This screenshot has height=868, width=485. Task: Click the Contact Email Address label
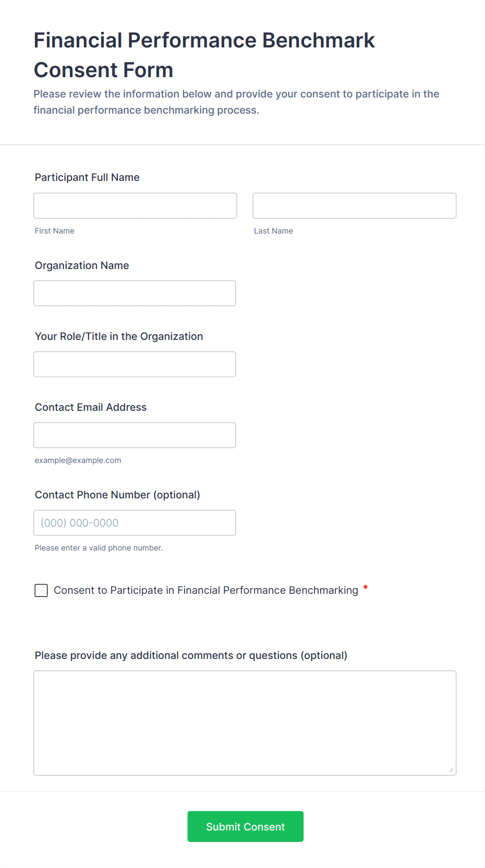91,407
